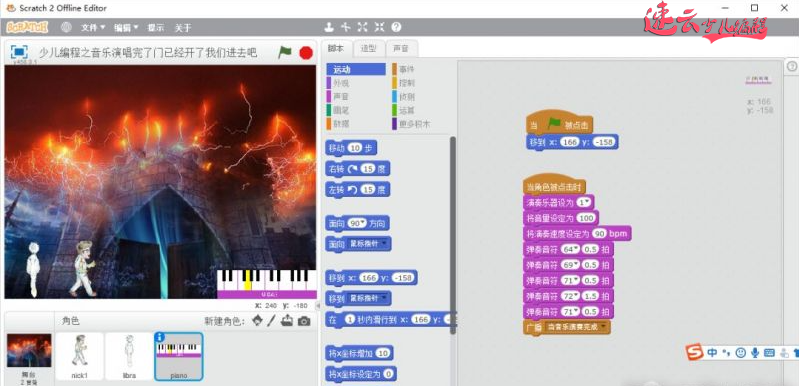Paint a new sprite with brush icon
Screen dimensions: 799x386
272,321
